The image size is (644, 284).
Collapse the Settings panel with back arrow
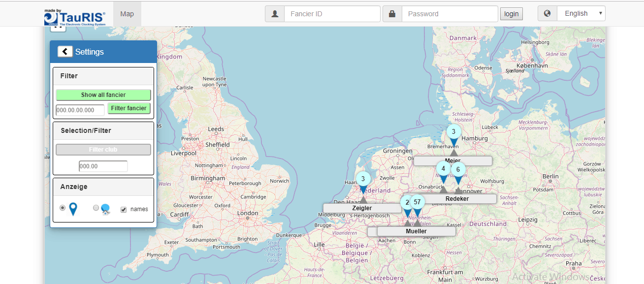pyautogui.click(x=65, y=52)
